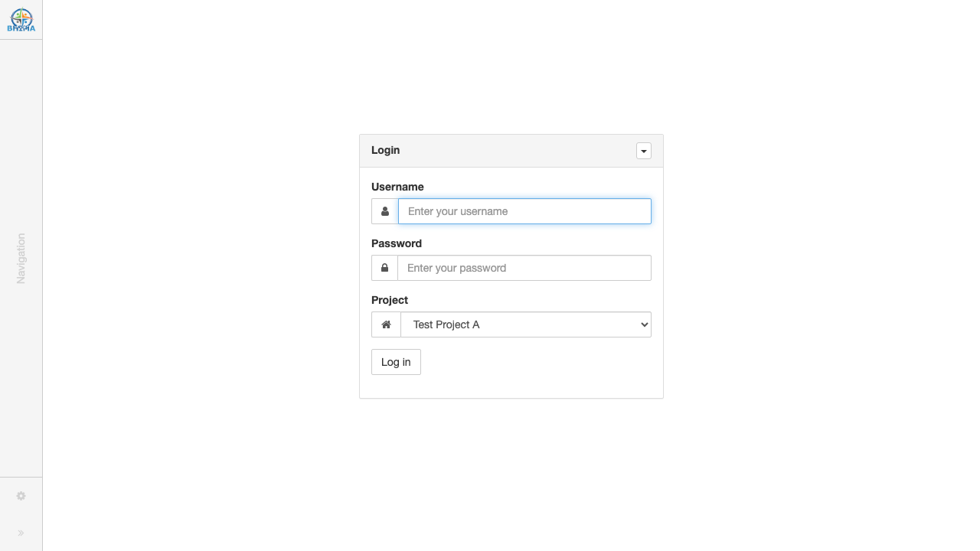
Task: Click the Test Project A option text
Action: coord(446,324)
